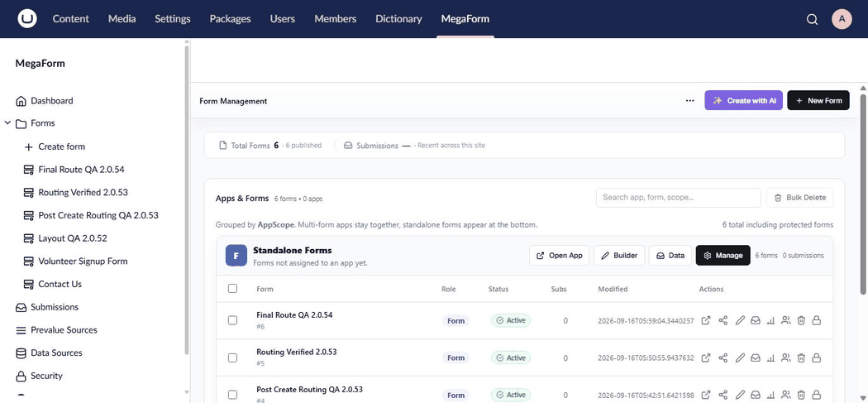Open Final Route QA 2.0.54 in new window
Screen dimensions: 868x403
[706, 320]
